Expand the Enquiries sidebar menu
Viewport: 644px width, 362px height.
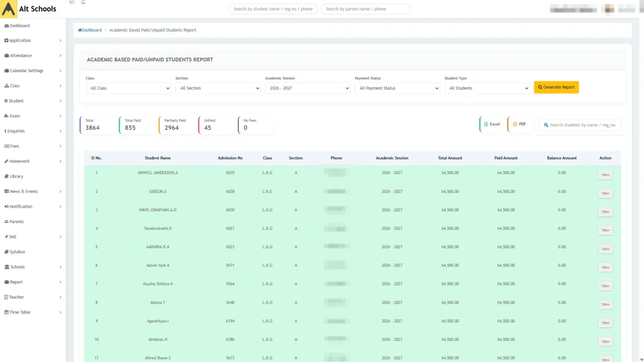33,131
